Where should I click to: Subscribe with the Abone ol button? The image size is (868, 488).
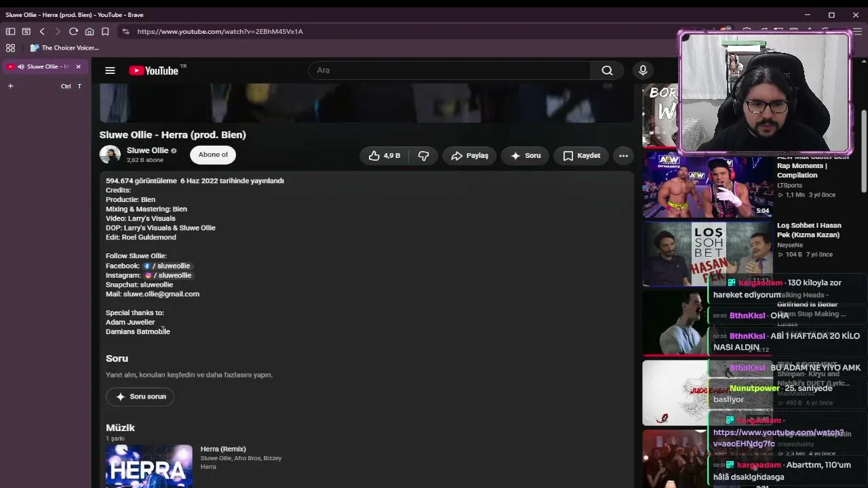pyautogui.click(x=213, y=155)
